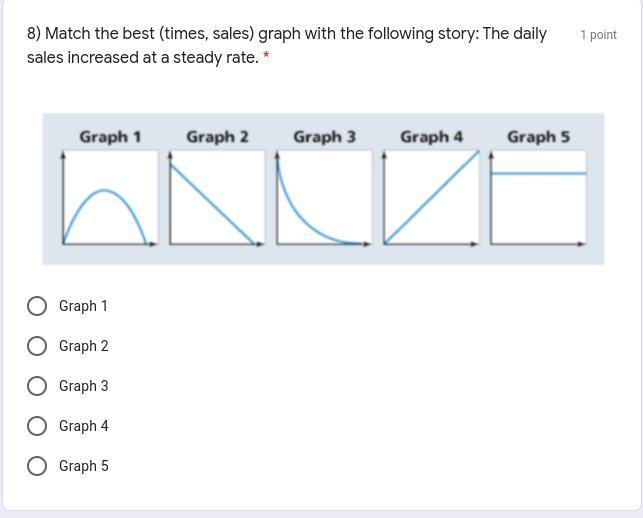Click the bold 'Graph 1' heading in the image
The image size is (643, 518).
pos(110,137)
